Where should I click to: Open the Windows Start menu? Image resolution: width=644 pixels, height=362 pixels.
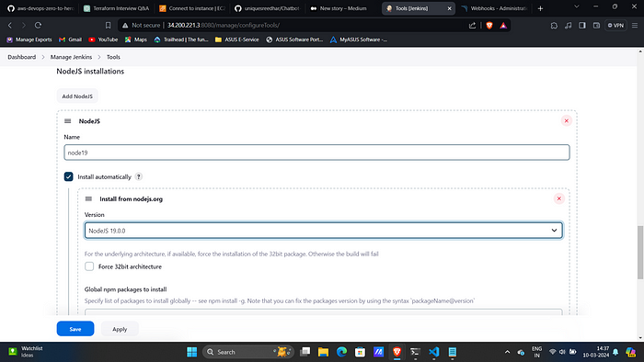[x=191, y=352]
